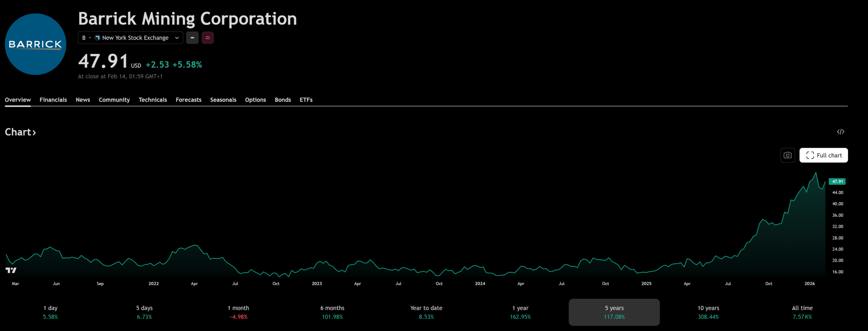Click the 2026 label on time axis
The height and width of the screenshot is (331, 868).
coord(809,283)
